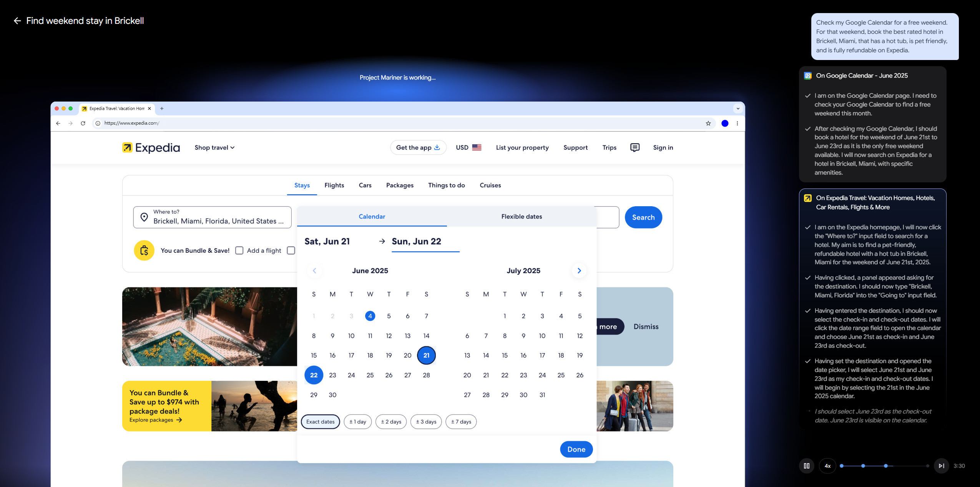This screenshot has height=487, width=980.
Task: Click the browser address bar URL
Action: point(132,123)
